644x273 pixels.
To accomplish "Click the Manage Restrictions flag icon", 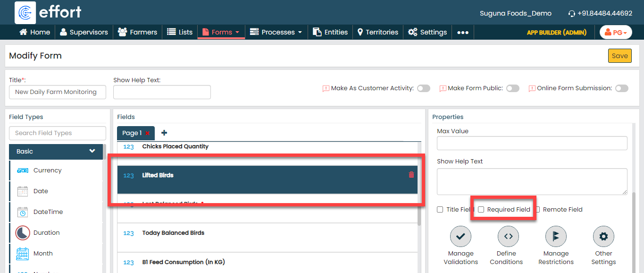I will pos(556,236).
